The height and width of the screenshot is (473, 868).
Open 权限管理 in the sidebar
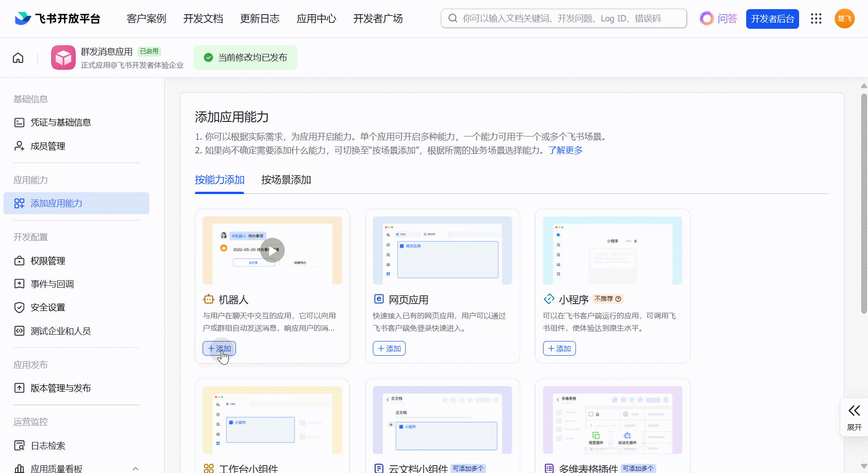48,261
